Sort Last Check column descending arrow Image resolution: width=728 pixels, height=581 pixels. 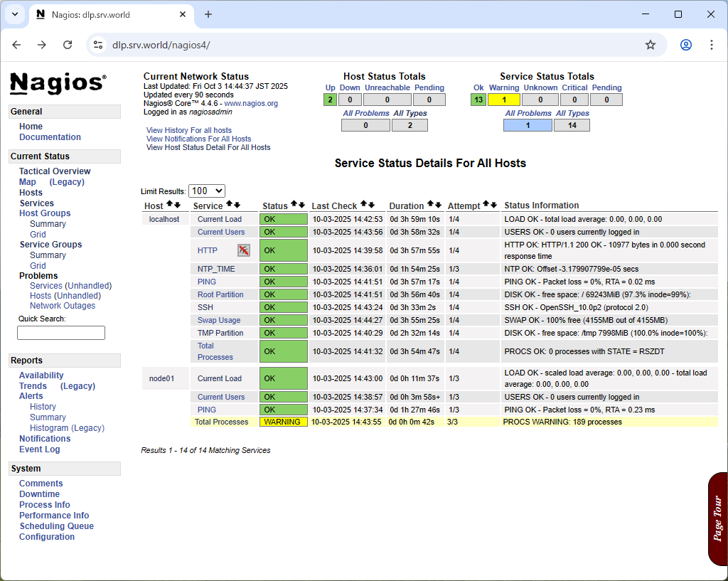point(371,205)
